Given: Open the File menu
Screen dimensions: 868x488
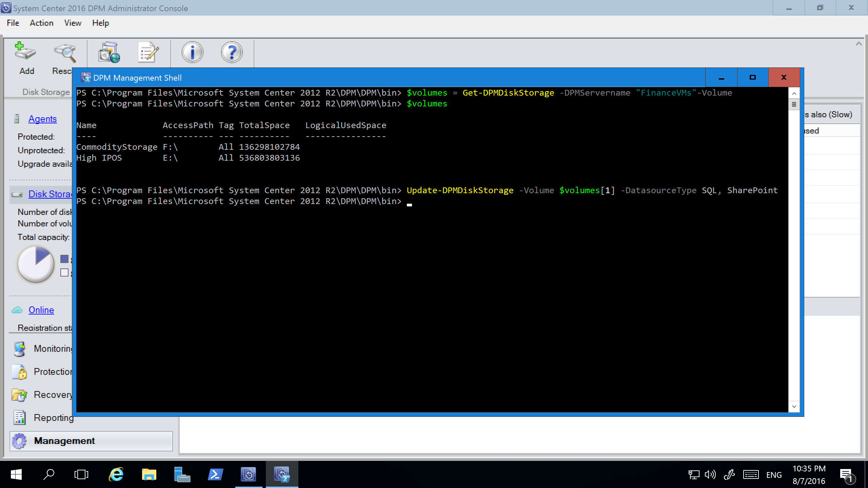Looking at the screenshot, I should click(12, 23).
